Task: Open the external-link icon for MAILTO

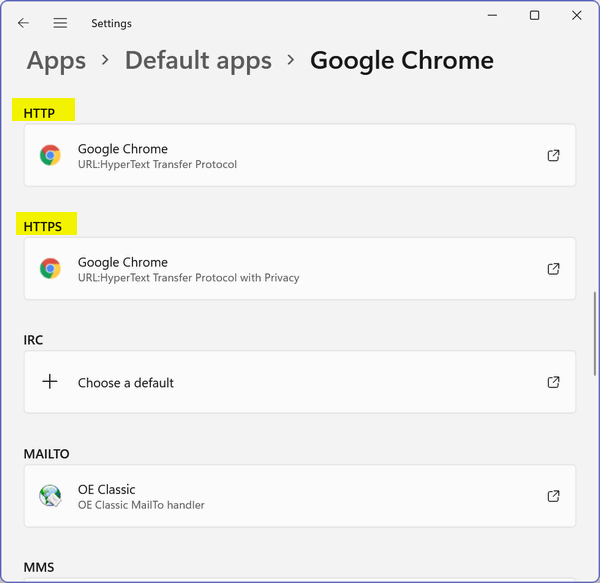Action: click(x=553, y=496)
